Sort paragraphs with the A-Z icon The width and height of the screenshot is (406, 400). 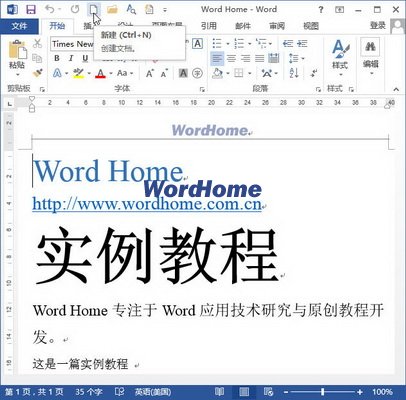click(x=294, y=73)
